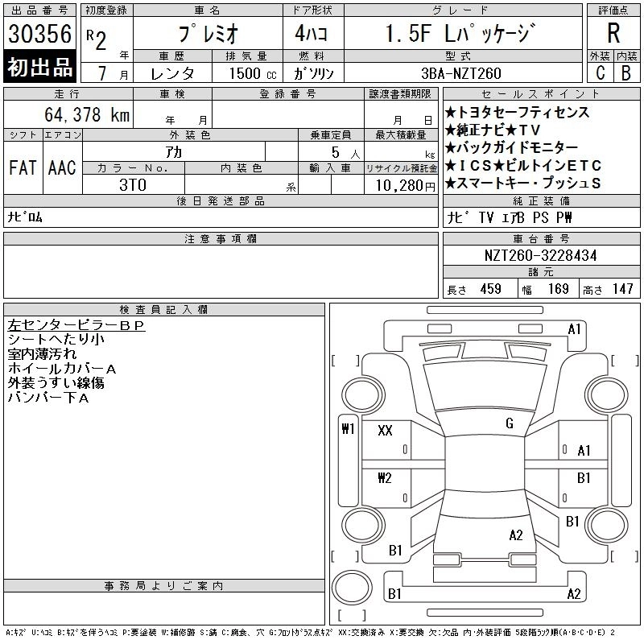Viewport: 644px width, 644px height.
Task: Click registration month 7 月
Action: pos(112,73)
